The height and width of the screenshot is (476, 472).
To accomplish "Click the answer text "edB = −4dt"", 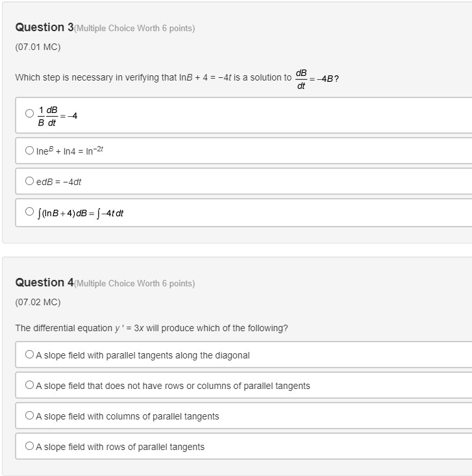I will click(x=59, y=182).
